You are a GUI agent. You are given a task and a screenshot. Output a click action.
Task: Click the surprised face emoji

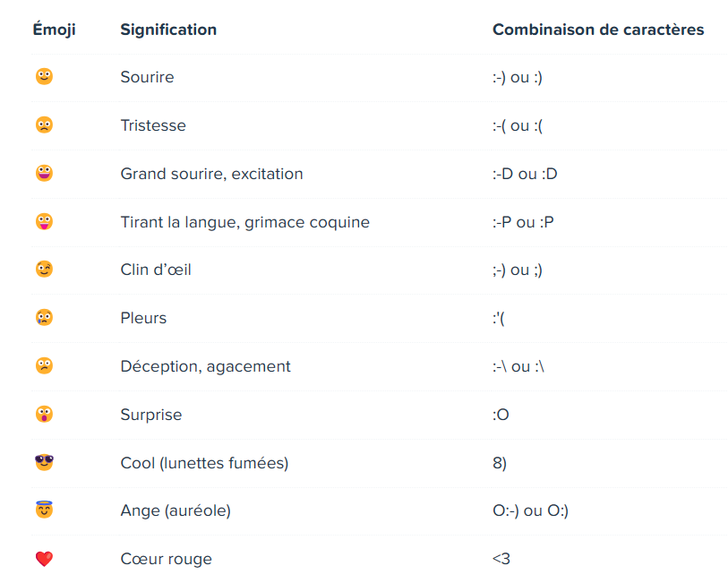(x=44, y=415)
